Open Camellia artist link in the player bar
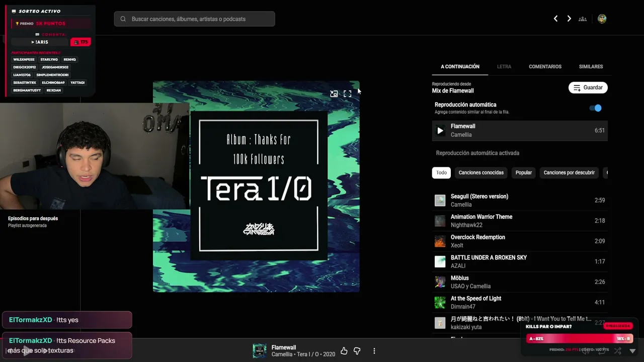The image size is (644, 362). click(282, 354)
